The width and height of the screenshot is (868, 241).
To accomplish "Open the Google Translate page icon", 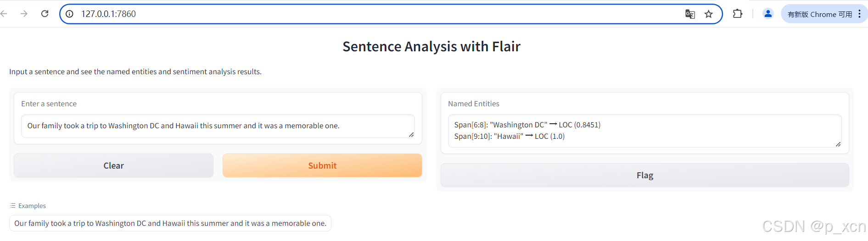I will tap(690, 14).
